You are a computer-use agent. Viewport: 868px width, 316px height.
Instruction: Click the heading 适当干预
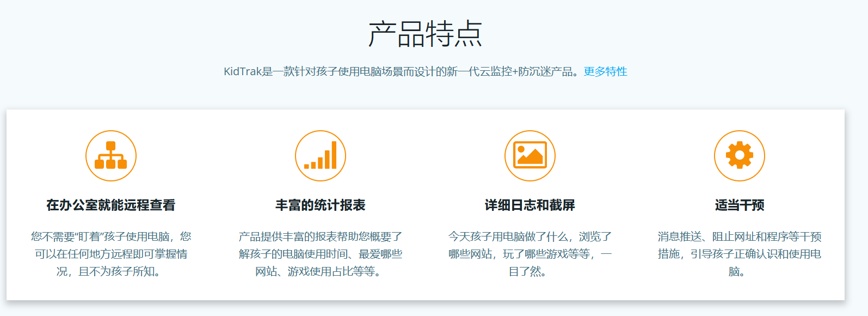pos(740,205)
